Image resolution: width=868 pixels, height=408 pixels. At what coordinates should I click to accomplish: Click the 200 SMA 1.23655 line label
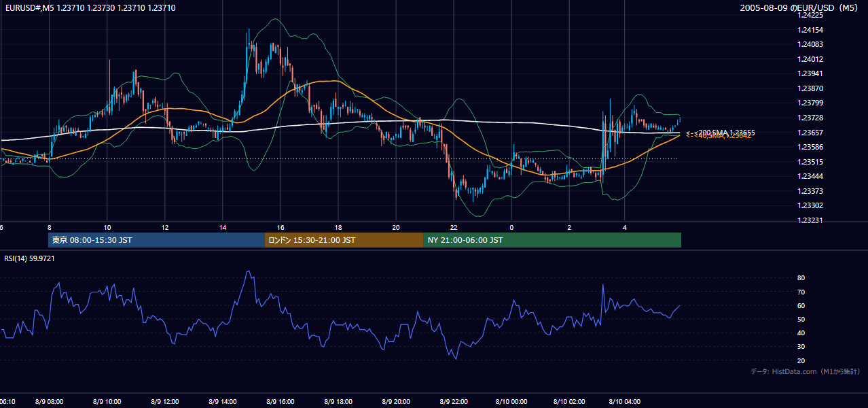(721, 133)
